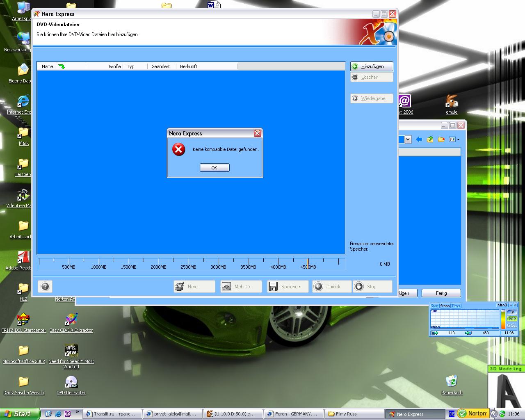This screenshot has height=420, width=525.
Task: Click the Nero button at bottom
Action: click(194, 286)
